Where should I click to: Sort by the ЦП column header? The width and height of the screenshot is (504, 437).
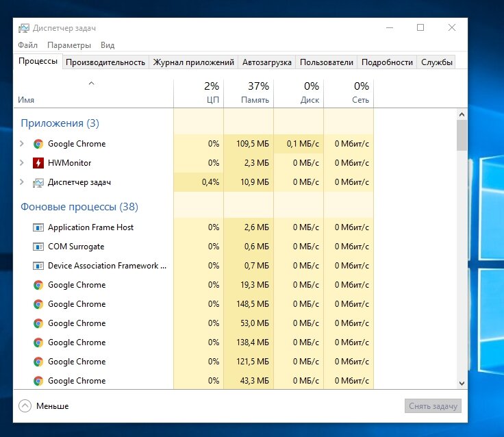pyautogui.click(x=199, y=92)
